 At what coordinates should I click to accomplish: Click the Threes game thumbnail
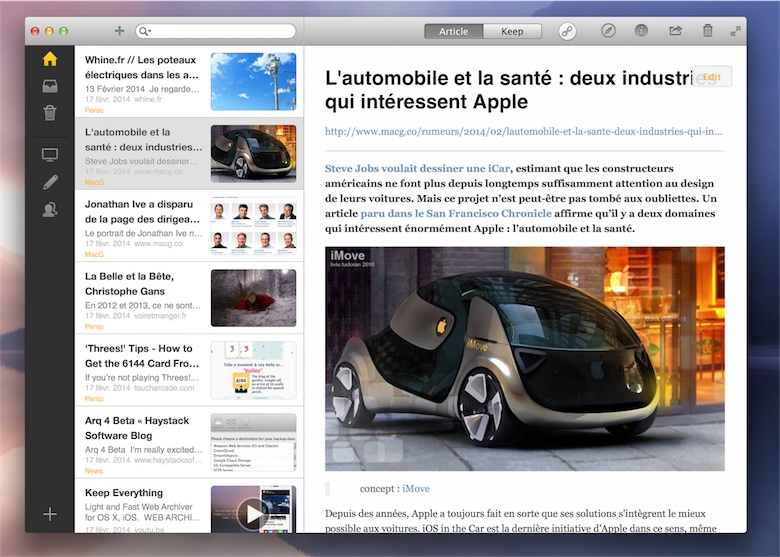[x=253, y=370]
